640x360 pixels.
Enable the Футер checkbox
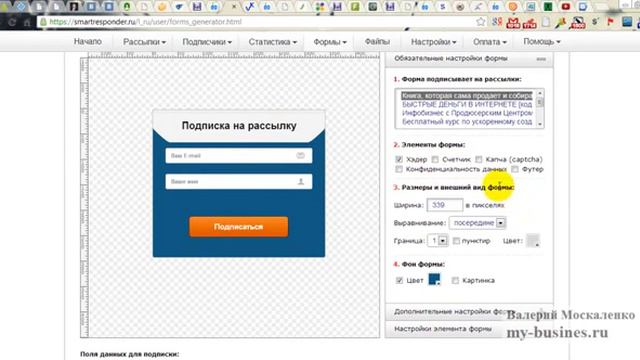coord(515,169)
